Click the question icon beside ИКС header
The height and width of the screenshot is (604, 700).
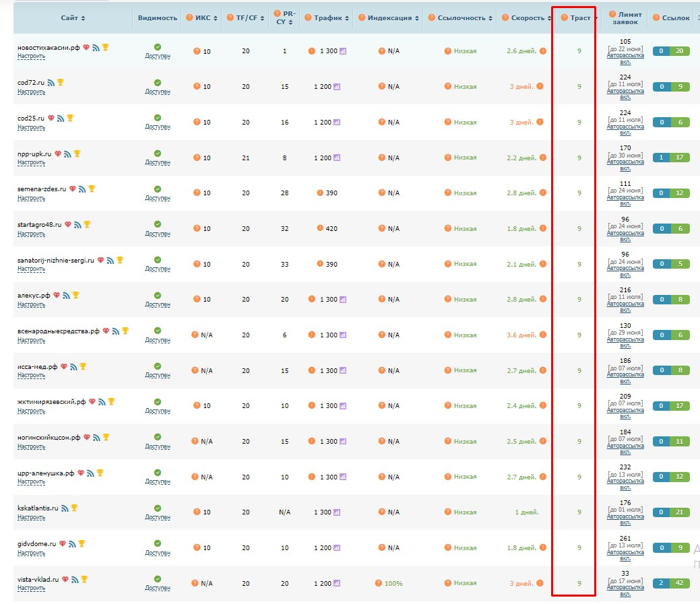(x=189, y=18)
